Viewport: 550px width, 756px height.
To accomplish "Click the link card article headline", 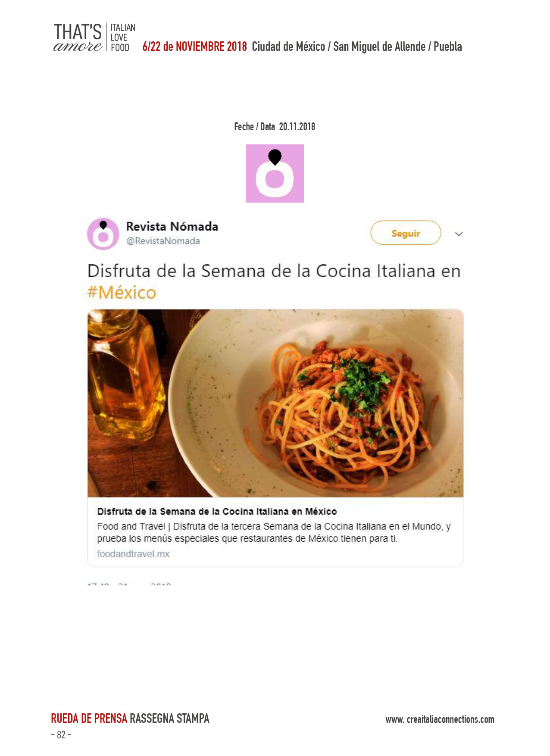I will (217, 512).
